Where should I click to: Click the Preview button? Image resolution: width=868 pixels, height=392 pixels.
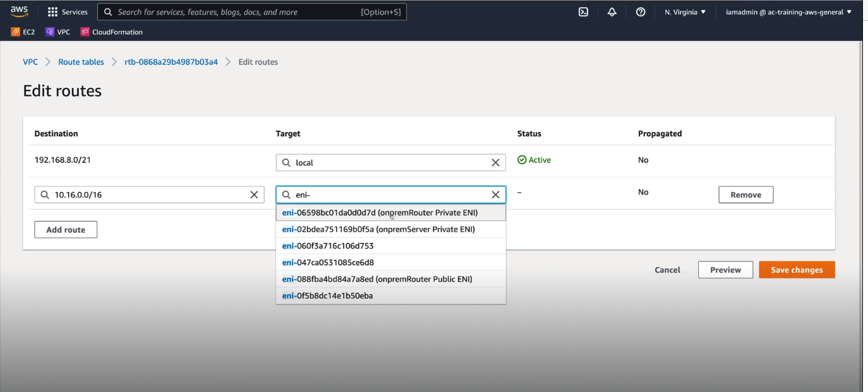click(x=725, y=270)
